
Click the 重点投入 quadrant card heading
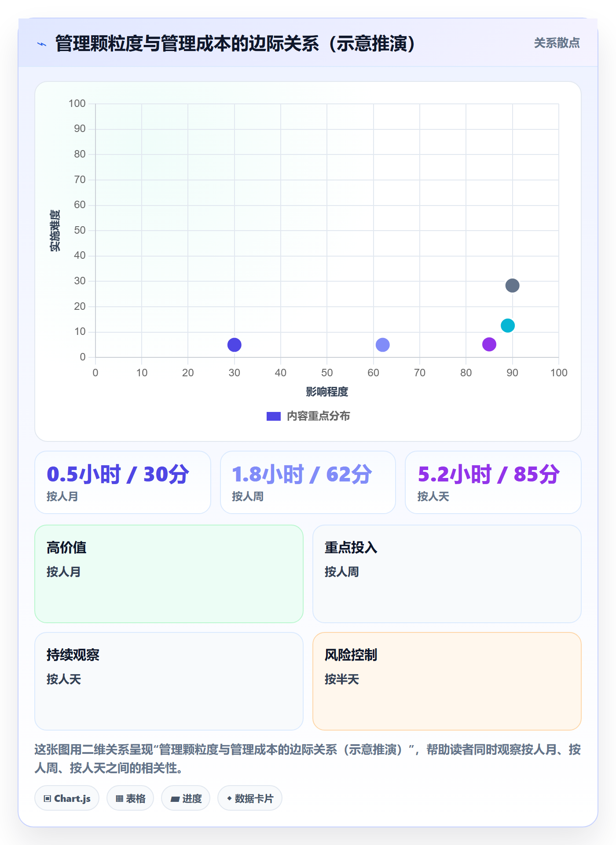[x=351, y=547]
